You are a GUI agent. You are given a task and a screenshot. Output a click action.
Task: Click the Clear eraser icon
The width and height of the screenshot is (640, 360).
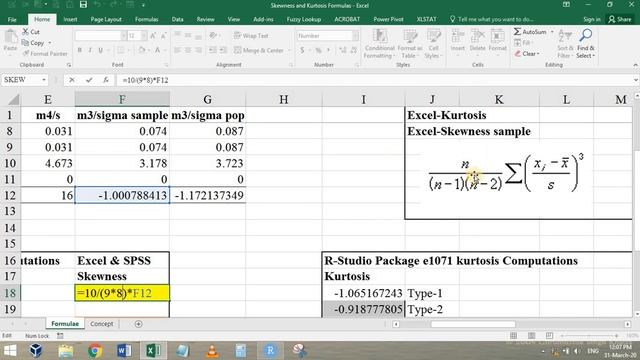[518, 53]
